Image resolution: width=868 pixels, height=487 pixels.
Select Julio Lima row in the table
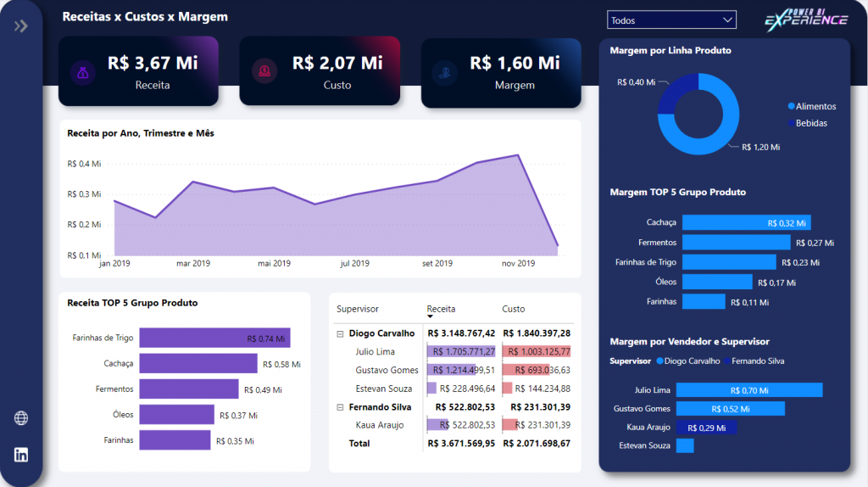374,351
